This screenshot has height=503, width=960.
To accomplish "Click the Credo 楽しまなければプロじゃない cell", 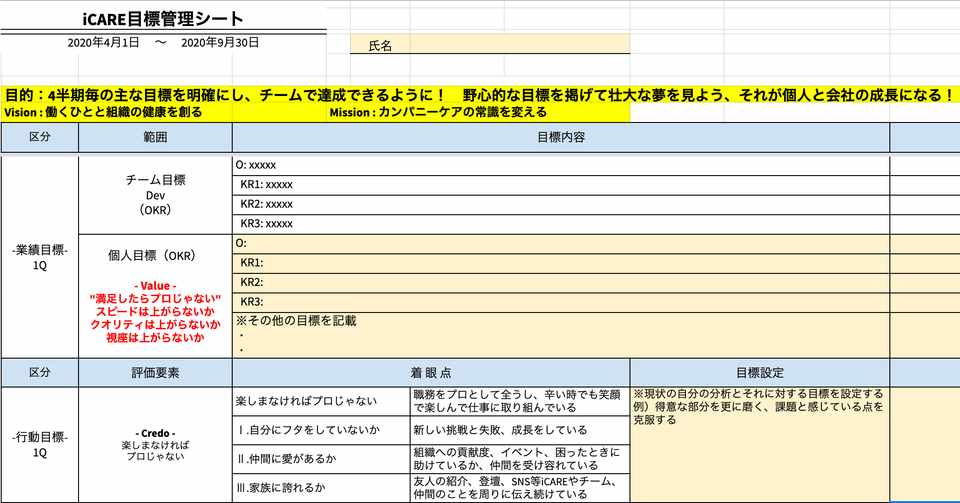I will (x=156, y=445).
